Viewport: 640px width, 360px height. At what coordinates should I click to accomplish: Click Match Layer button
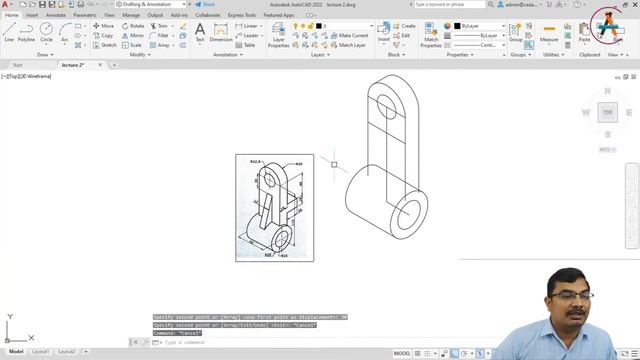tap(348, 45)
